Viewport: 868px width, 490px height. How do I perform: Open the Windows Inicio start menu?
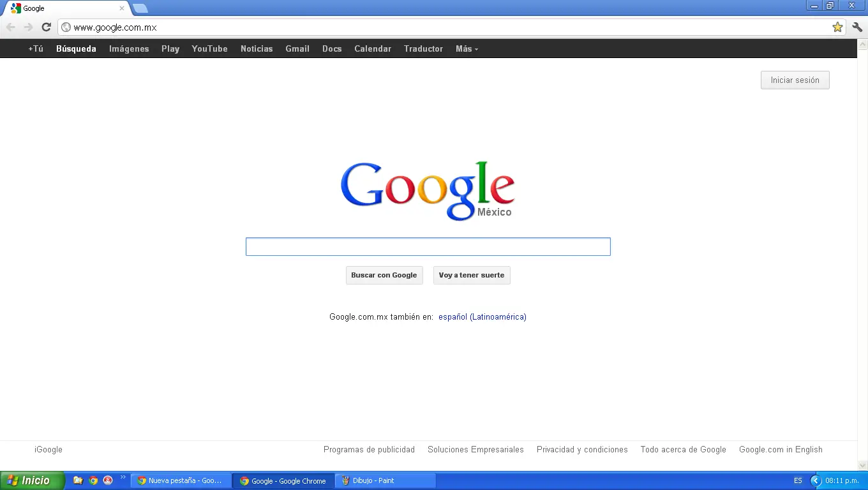coord(33,480)
